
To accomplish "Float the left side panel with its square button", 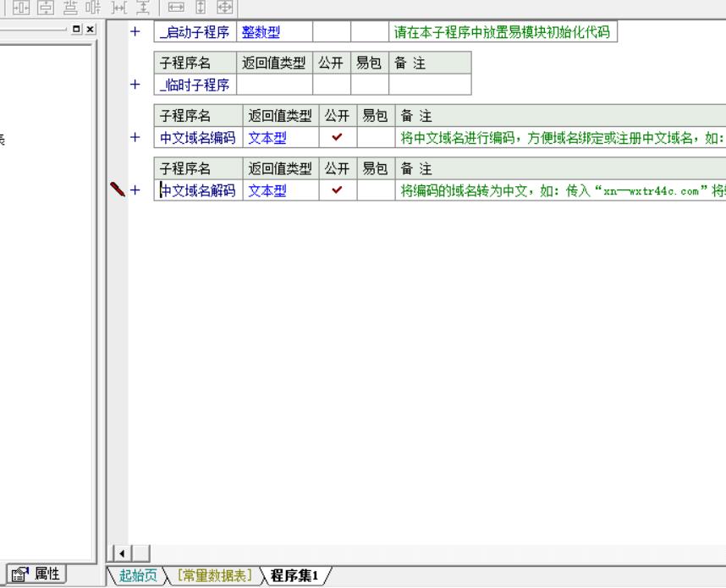I will 76,29.
